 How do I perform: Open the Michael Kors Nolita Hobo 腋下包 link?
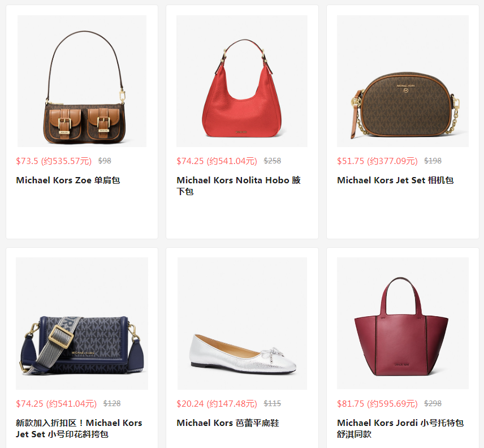pos(238,186)
